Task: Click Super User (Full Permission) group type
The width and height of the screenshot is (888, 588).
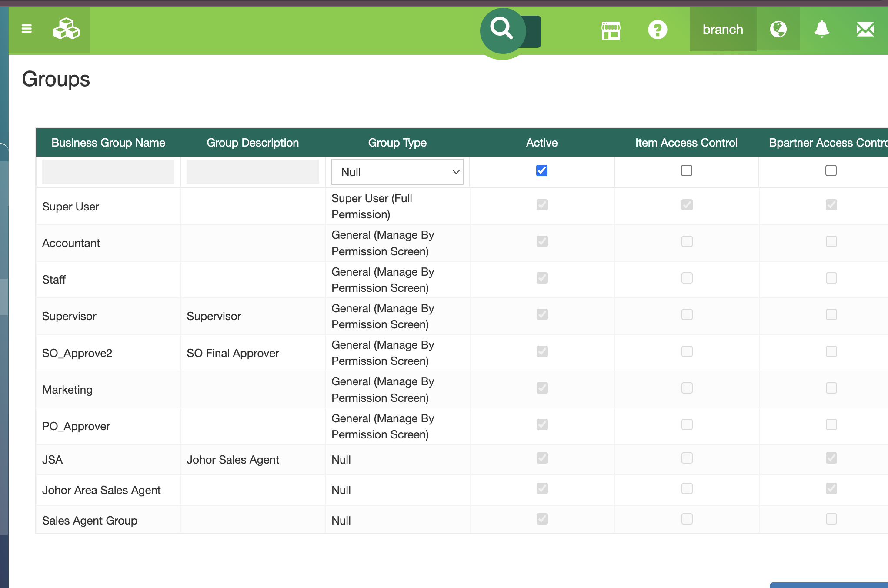Action: (372, 206)
